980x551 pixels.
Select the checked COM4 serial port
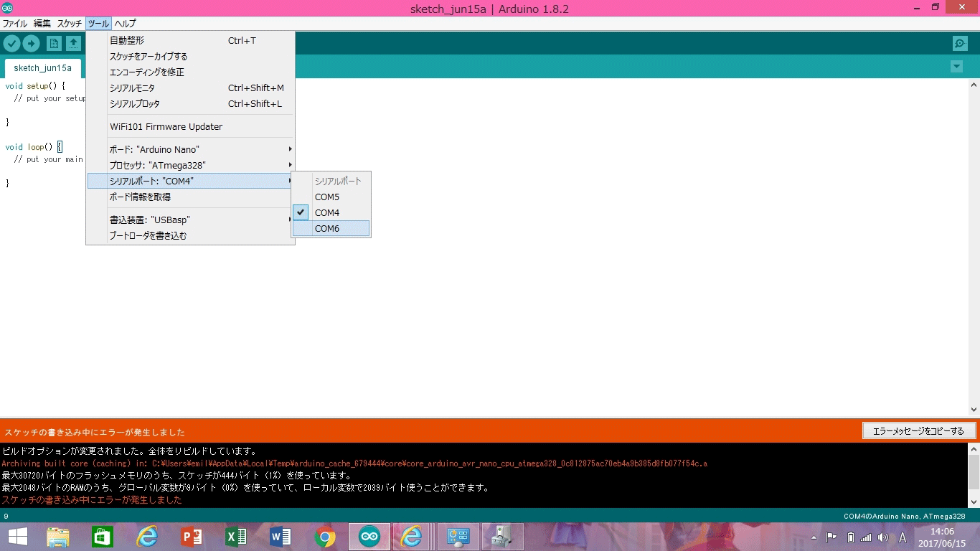click(331, 213)
